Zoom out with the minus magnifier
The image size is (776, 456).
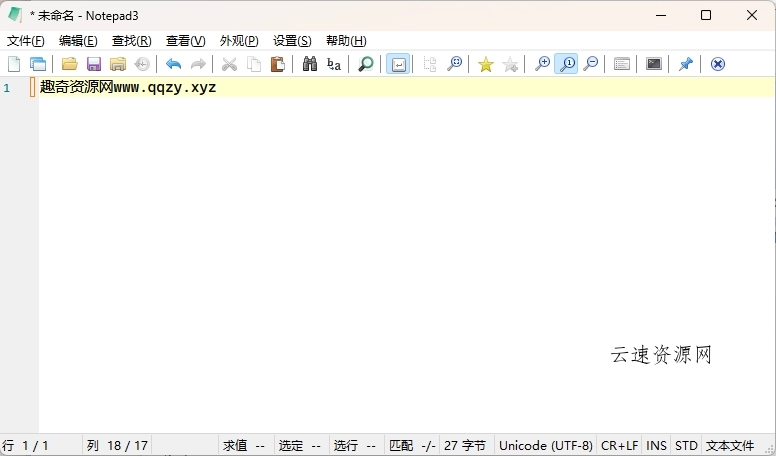590,64
